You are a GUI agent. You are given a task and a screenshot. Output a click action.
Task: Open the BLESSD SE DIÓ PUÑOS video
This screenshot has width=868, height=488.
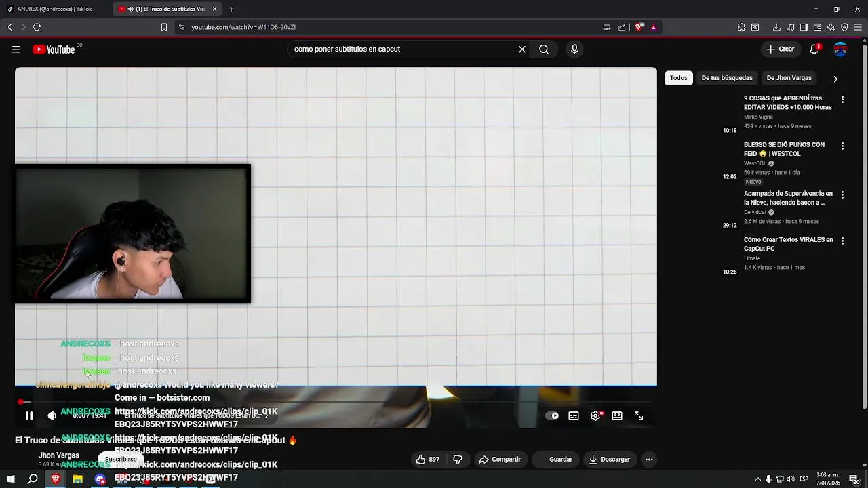point(784,149)
